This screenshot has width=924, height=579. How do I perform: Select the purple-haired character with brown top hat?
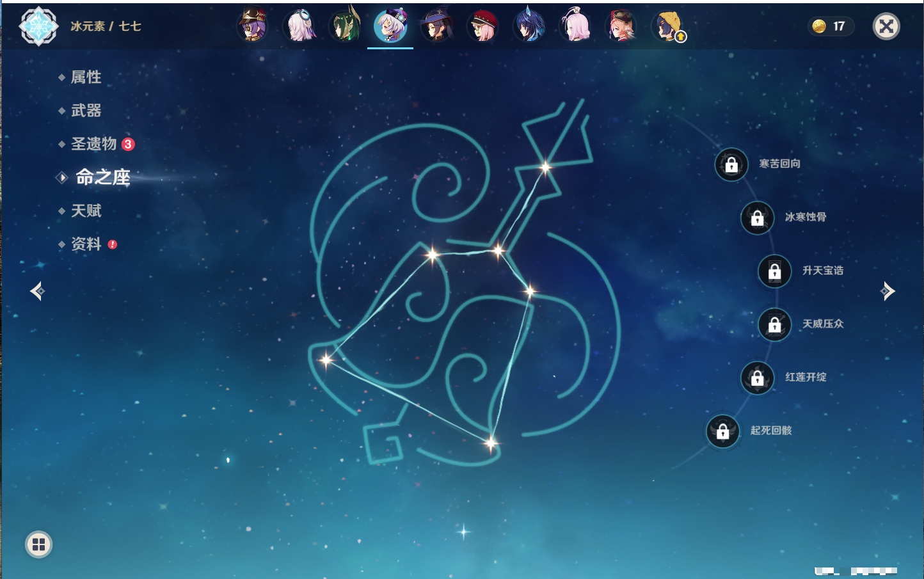(253, 26)
